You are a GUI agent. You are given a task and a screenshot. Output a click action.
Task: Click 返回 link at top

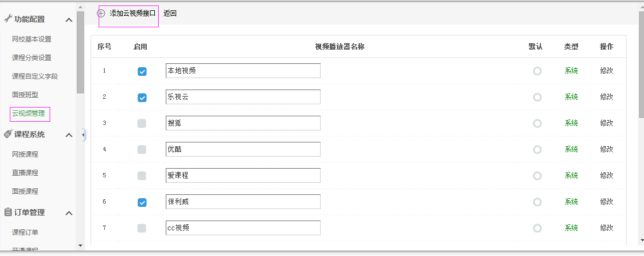pyautogui.click(x=170, y=14)
